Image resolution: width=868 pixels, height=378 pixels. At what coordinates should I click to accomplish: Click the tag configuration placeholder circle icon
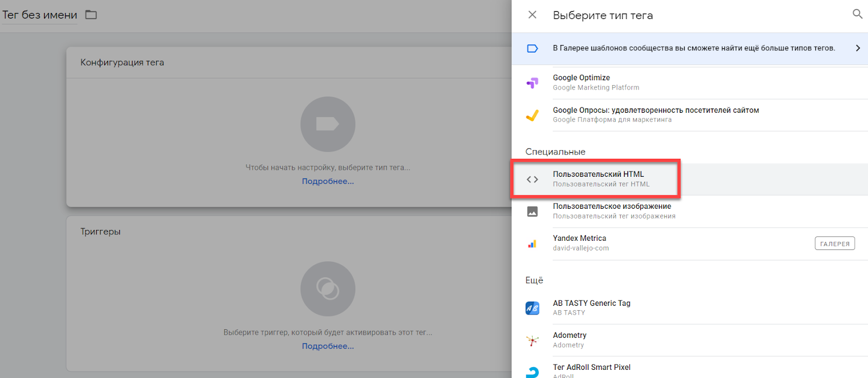pos(328,124)
